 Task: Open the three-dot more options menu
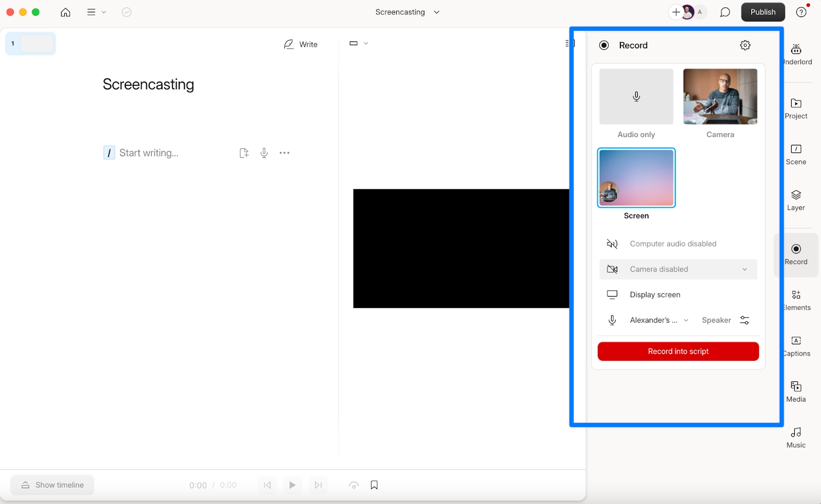[284, 153]
